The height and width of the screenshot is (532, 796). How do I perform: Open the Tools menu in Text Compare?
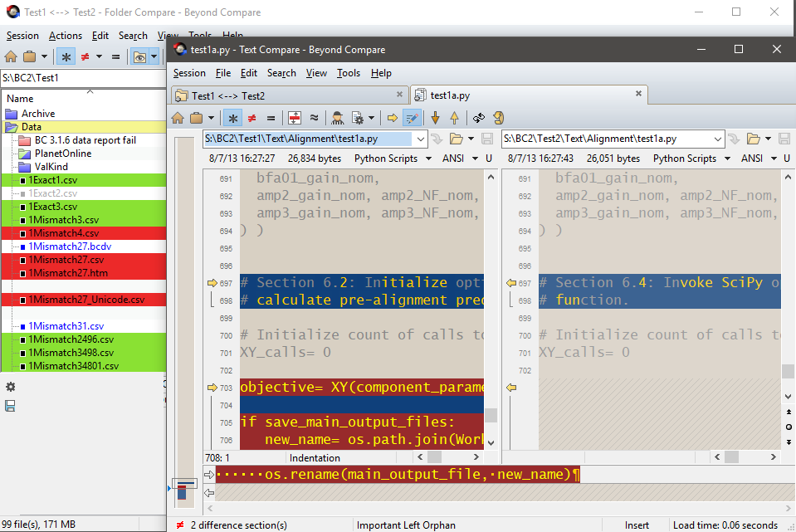[x=349, y=73]
